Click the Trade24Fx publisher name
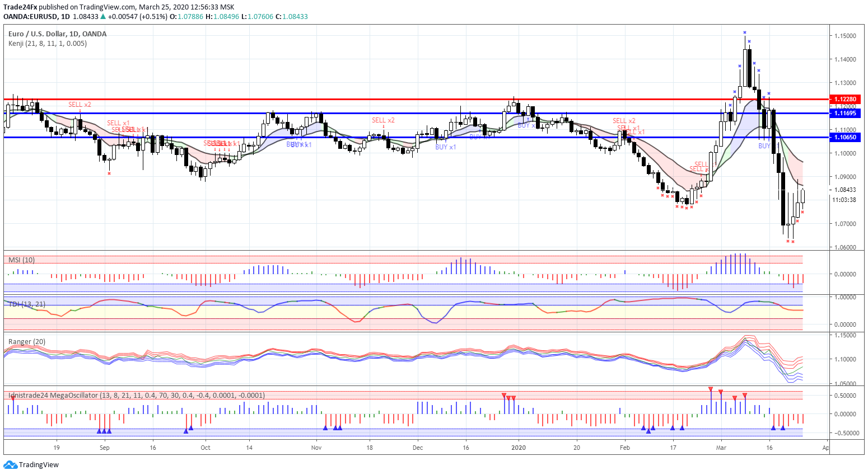Viewport: 868px width, 475px height. tap(20, 7)
